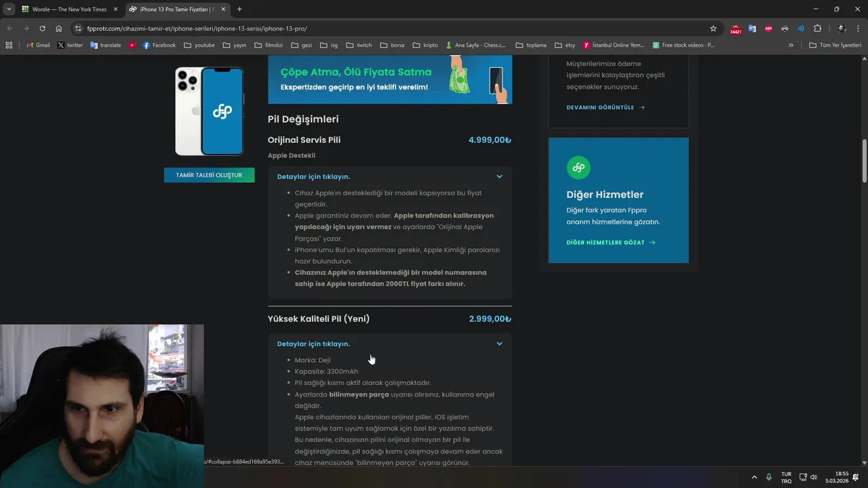
Task: Click the DİĞER HİZMETLERE GÖZAT link
Action: [611, 242]
